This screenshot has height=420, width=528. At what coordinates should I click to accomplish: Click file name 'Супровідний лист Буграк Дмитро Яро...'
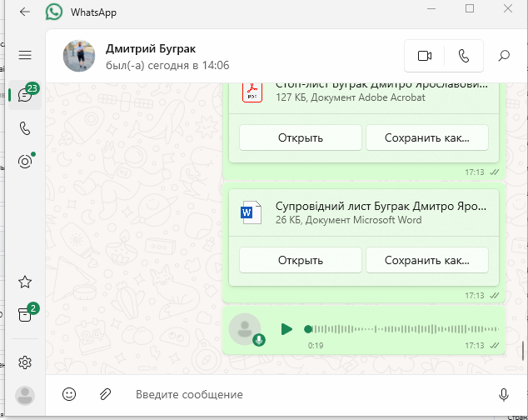[381, 206]
